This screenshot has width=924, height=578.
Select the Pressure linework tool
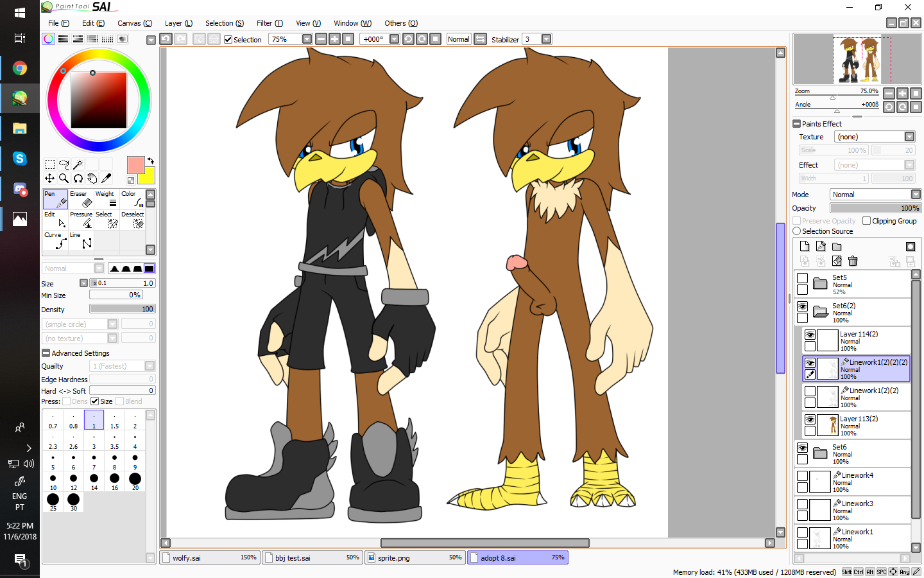(82, 220)
